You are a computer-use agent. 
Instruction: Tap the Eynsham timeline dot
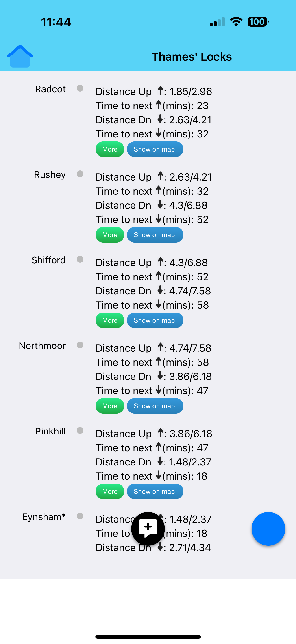click(x=80, y=516)
